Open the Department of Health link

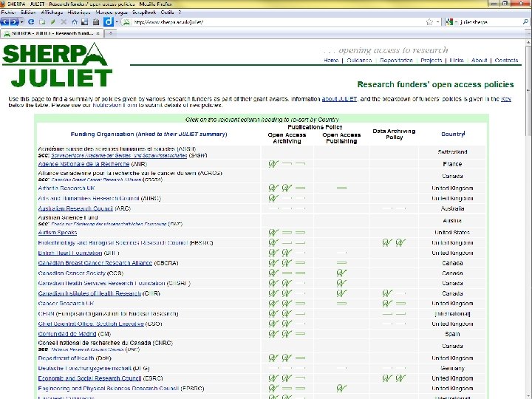pyautogui.click(x=66, y=358)
